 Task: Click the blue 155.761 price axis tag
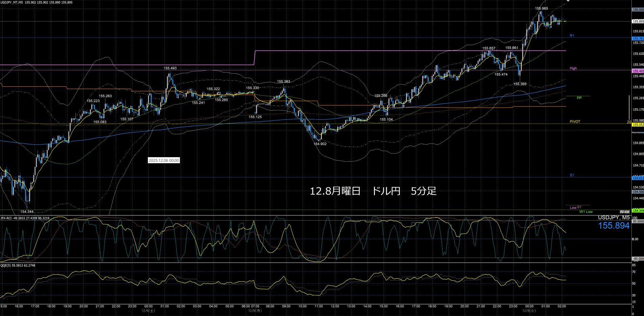[638, 39]
